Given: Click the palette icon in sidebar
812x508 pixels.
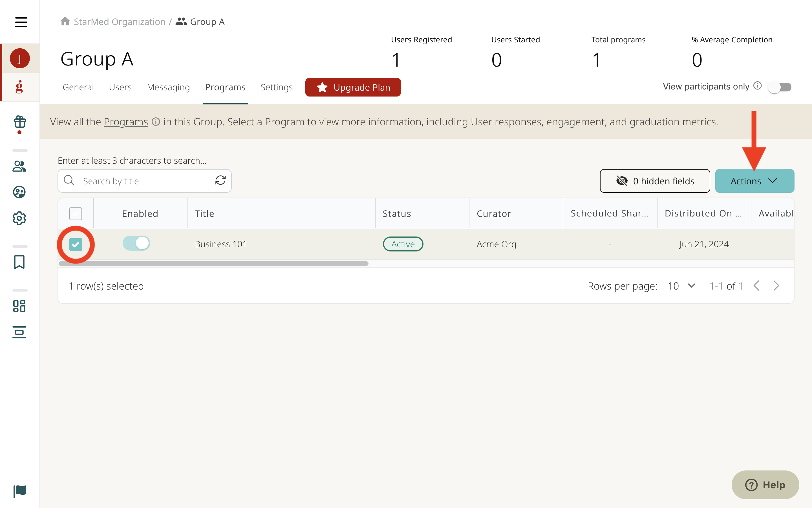Looking at the screenshot, I should tap(19, 192).
